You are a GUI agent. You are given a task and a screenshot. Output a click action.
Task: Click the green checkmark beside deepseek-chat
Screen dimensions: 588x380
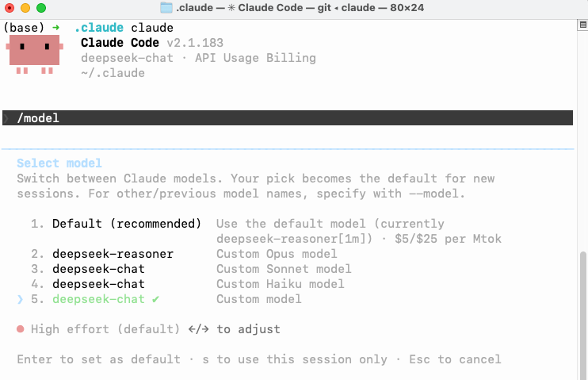click(155, 299)
